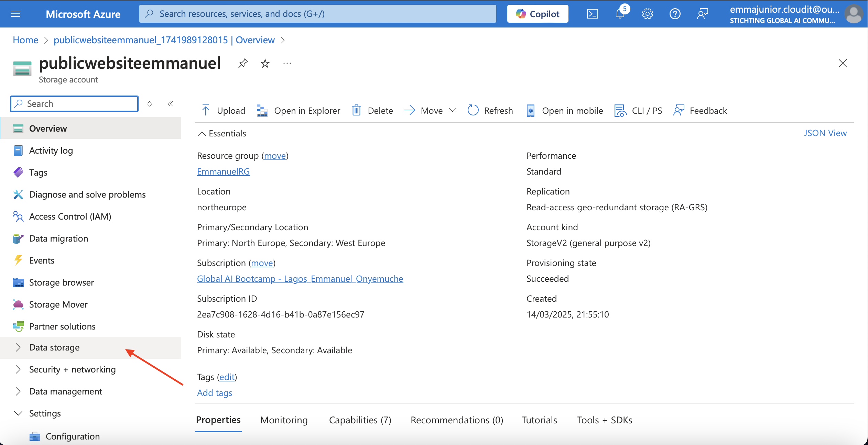
Task: Click move link beside Resource group
Action: tap(275, 156)
